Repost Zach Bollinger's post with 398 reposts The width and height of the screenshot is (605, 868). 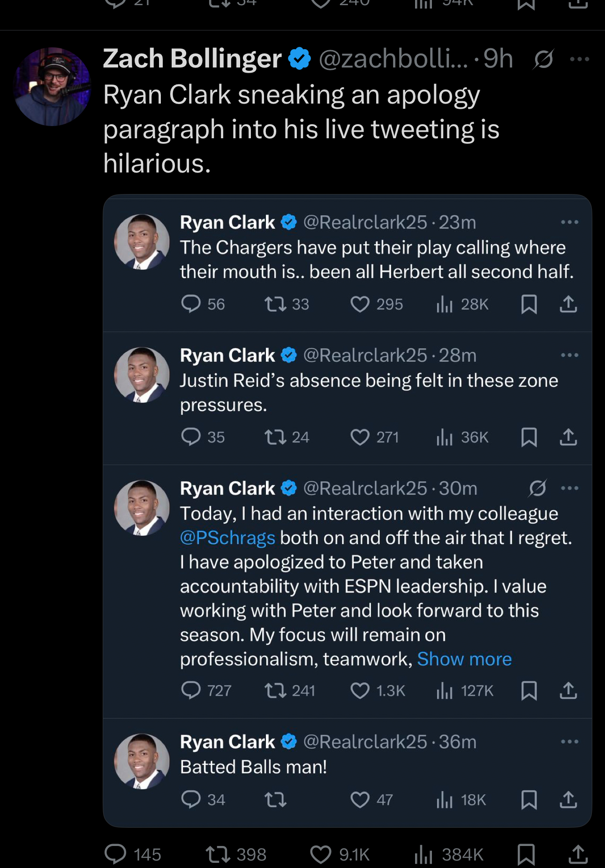pos(218,854)
